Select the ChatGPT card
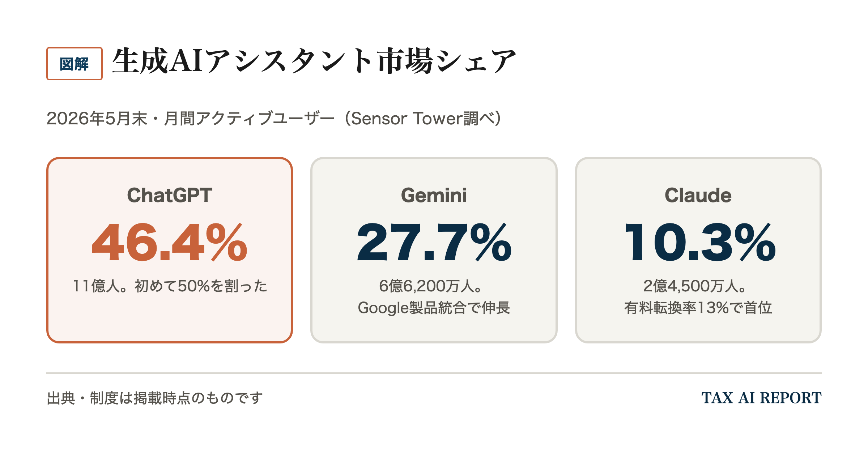The width and height of the screenshot is (868, 449). [170, 250]
